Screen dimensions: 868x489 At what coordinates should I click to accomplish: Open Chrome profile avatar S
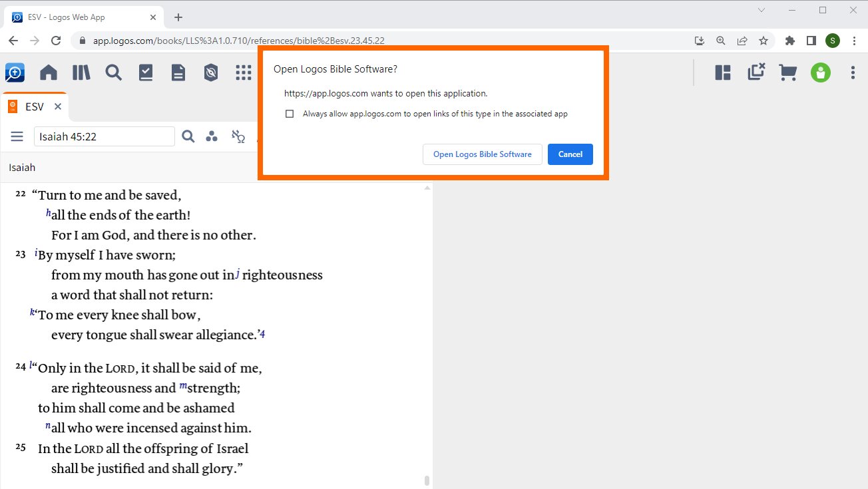click(x=833, y=41)
